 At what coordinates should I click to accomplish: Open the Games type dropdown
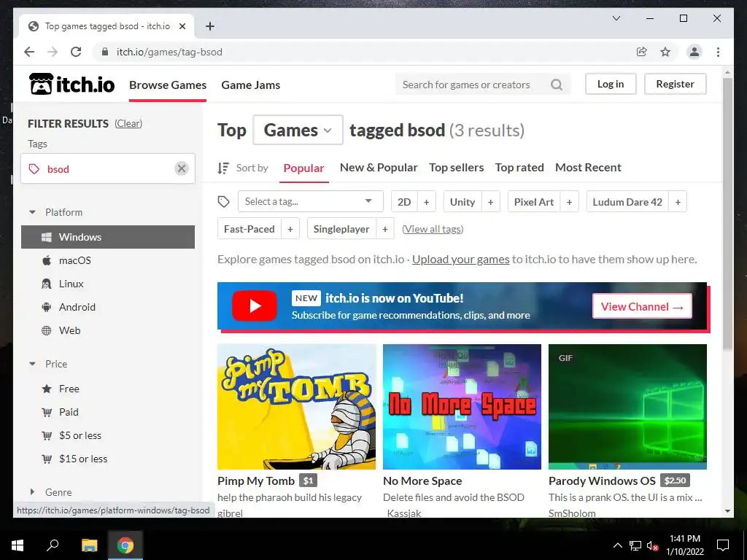click(298, 130)
